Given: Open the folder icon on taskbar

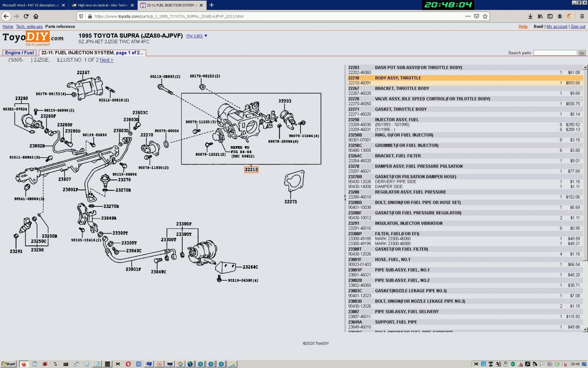Looking at the screenshot, I should [x=232, y=364].
